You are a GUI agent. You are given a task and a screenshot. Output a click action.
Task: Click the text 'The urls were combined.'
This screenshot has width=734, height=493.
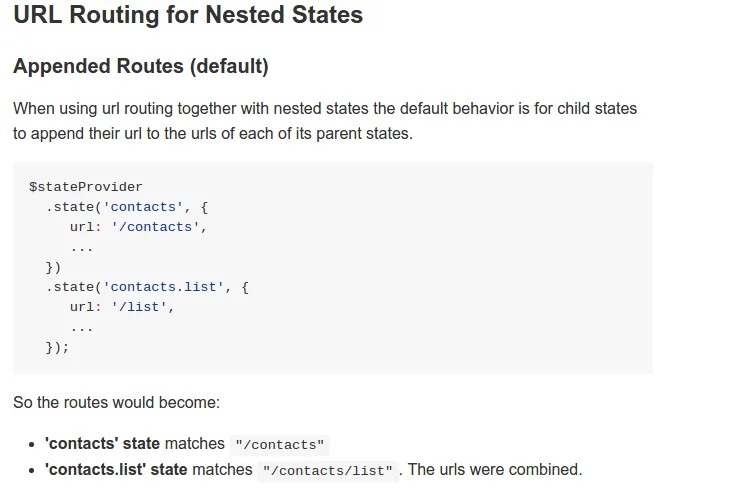(x=495, y=470)
